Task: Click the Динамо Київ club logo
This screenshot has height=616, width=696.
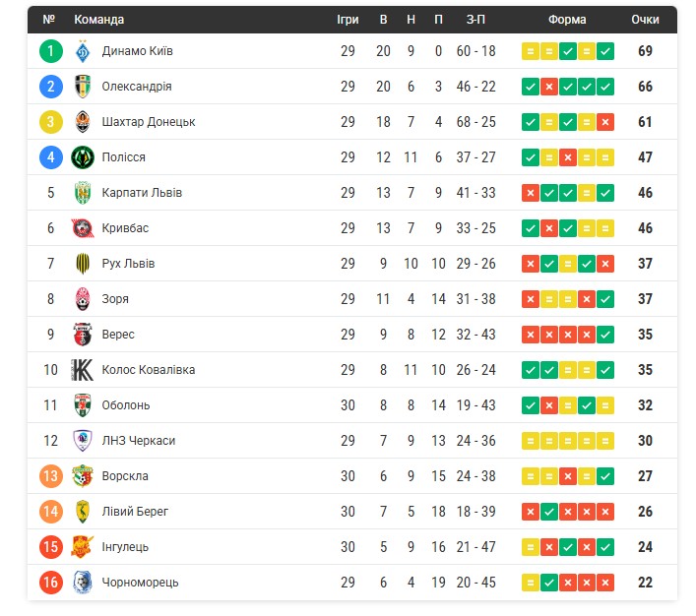Action: (83, 51)
